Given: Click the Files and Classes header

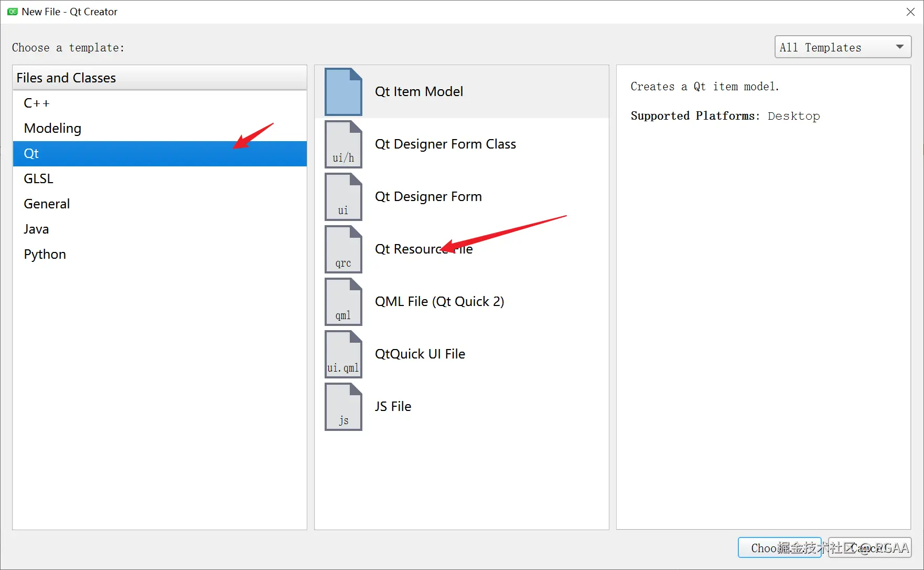Looking at the screenshot, I should pyautogui.click(x=160, y=78).
